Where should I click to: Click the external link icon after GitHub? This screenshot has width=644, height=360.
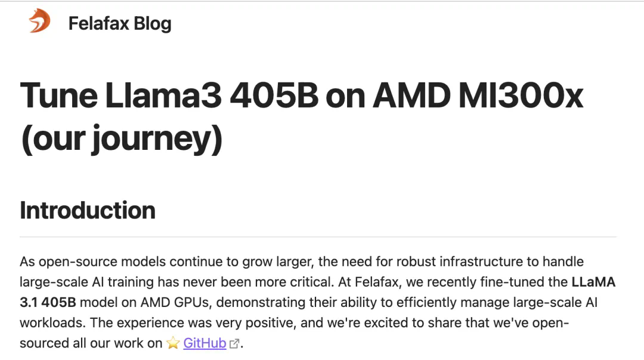234,344
